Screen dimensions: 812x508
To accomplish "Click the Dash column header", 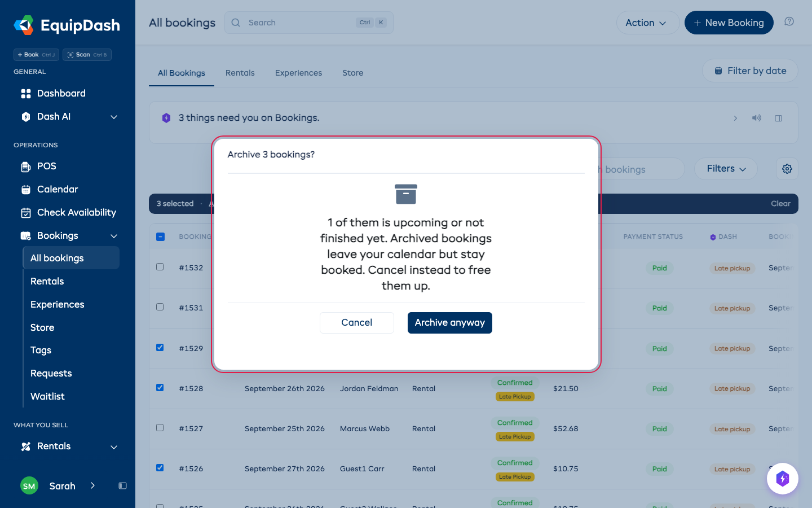I will (x=723, y=237).
